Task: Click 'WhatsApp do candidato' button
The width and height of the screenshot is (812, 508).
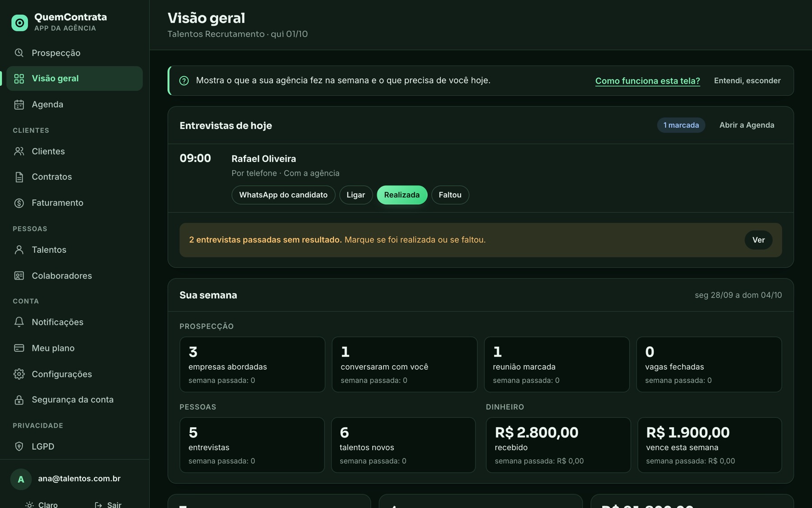Action: click(283, 195)
